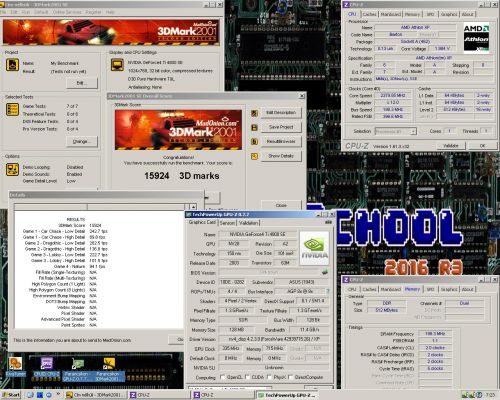Open the SPD tab in CPU-Z processor window
This screenshot has height=400, width=500.
[x=430, y=14]
